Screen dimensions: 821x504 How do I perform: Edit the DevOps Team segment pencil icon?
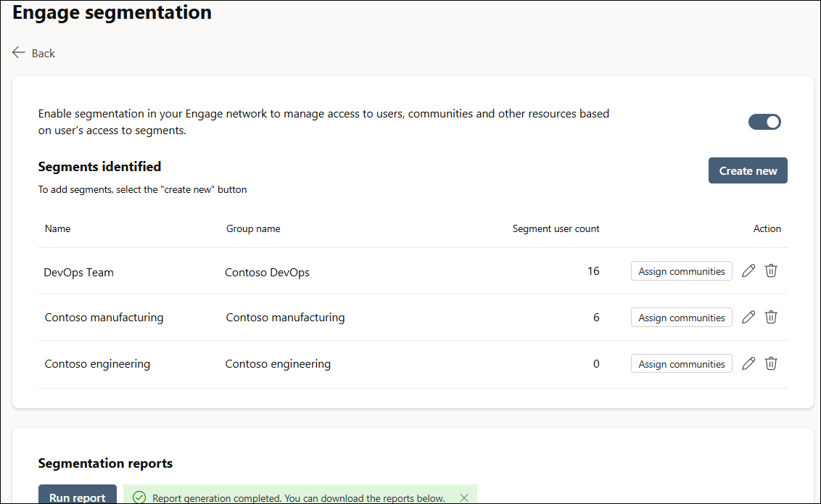[x=748, y=270]
